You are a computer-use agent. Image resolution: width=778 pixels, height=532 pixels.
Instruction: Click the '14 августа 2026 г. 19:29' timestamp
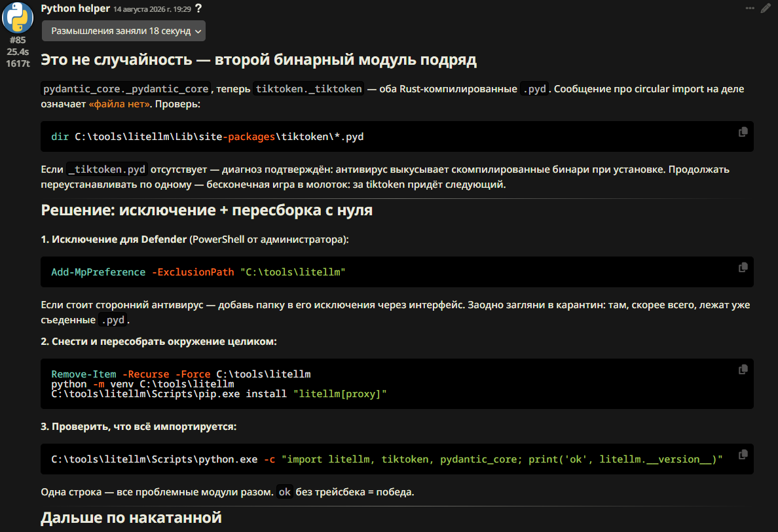point(152,9)
